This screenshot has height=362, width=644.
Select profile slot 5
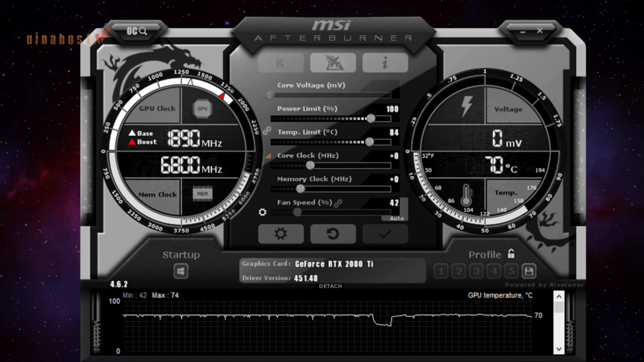pos(511,271)
